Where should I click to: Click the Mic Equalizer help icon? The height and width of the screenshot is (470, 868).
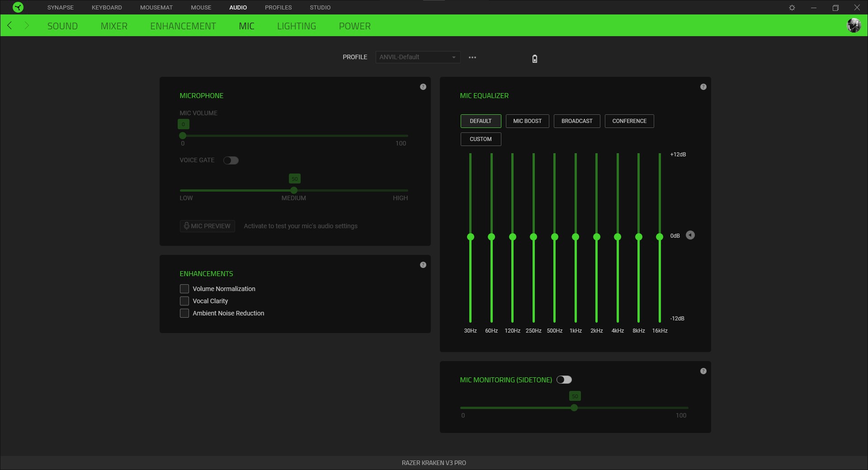pyautogui.click(x=703, y=86)
